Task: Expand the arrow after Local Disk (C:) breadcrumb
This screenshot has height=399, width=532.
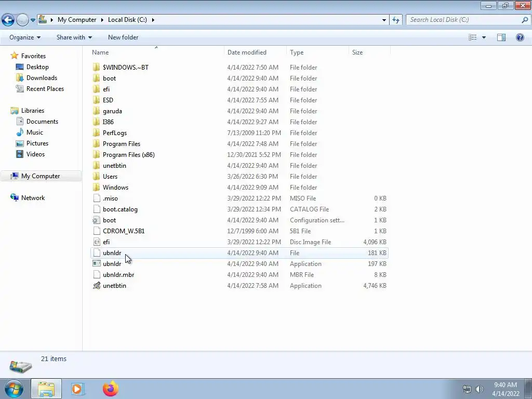Action: 153,20
